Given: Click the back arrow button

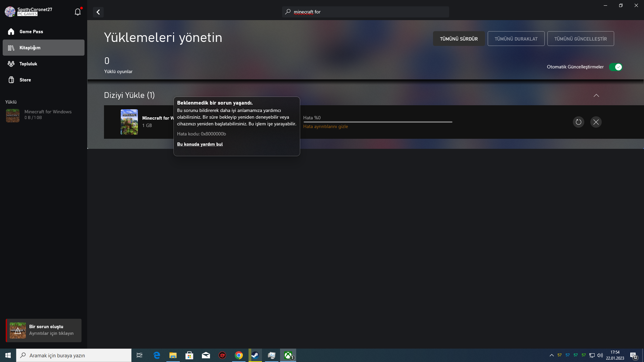Looking at the screenshot, I should (x=98, y=12).
